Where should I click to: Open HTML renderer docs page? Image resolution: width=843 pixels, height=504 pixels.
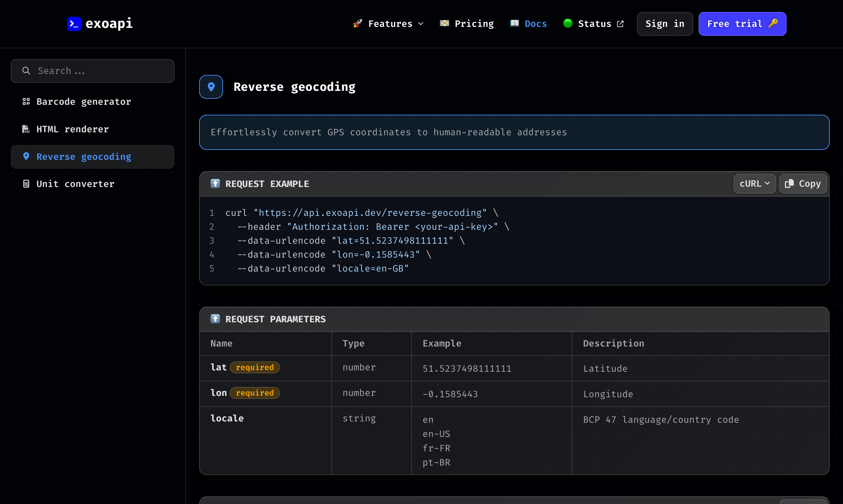[x=72, y=129]
